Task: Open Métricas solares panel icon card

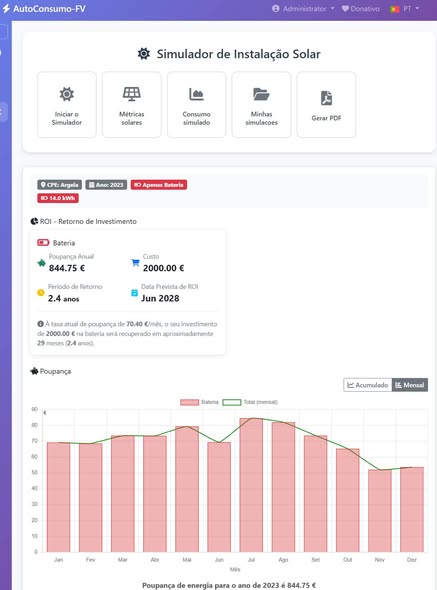Action: [132, 105]
